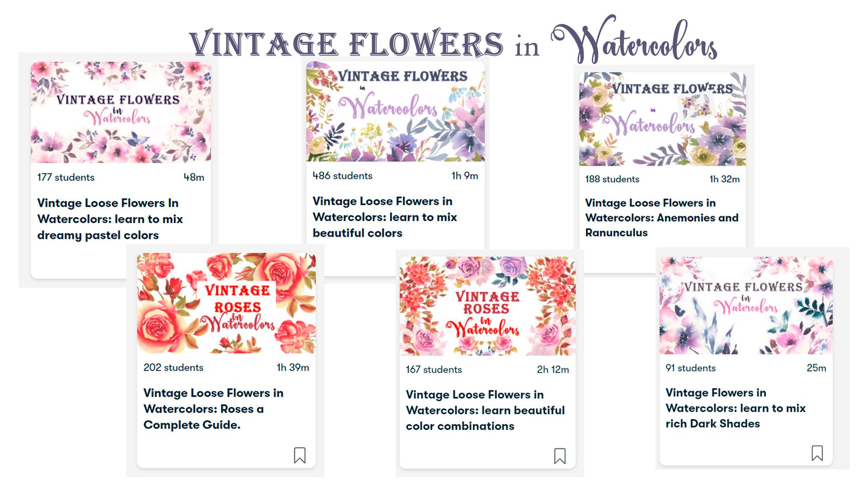Viewport: 868px width, 488px height.
Task: Open the Anemonies and Ranunculus class thumbnail
Action: click(x=662, y=119)
